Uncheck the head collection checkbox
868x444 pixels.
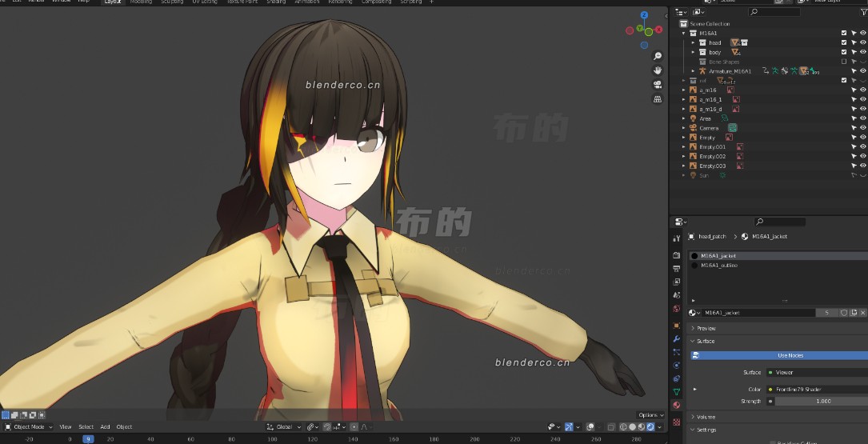(x=844, y=42)
